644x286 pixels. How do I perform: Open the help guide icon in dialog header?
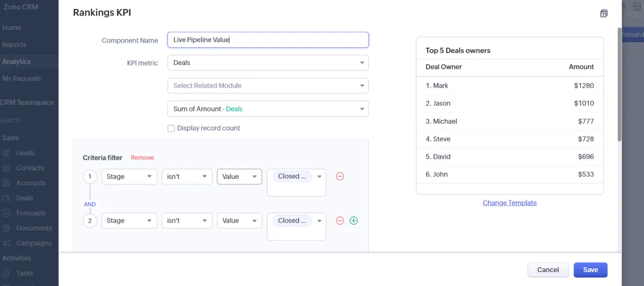(x=604, y=13)
